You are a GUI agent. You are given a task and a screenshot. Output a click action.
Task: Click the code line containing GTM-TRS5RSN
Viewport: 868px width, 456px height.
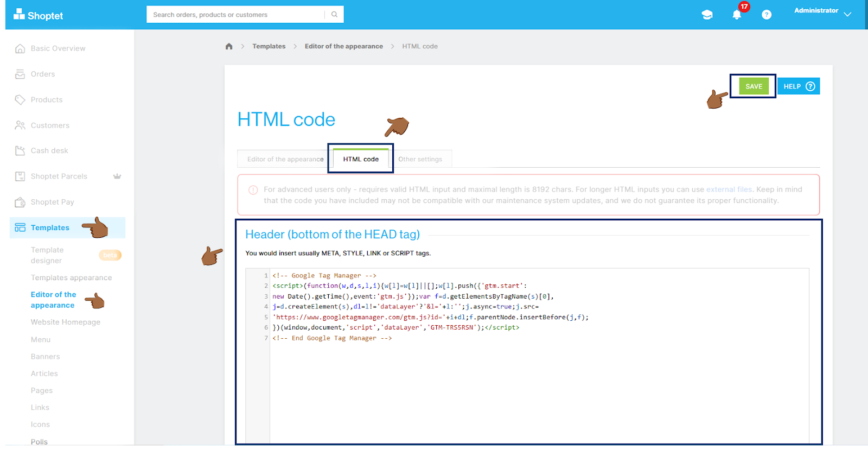396,327
